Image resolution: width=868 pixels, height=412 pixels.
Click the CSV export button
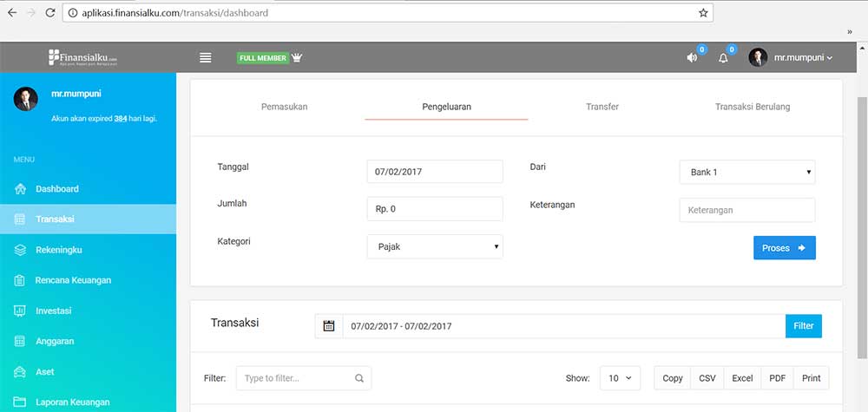pos(707,378)
